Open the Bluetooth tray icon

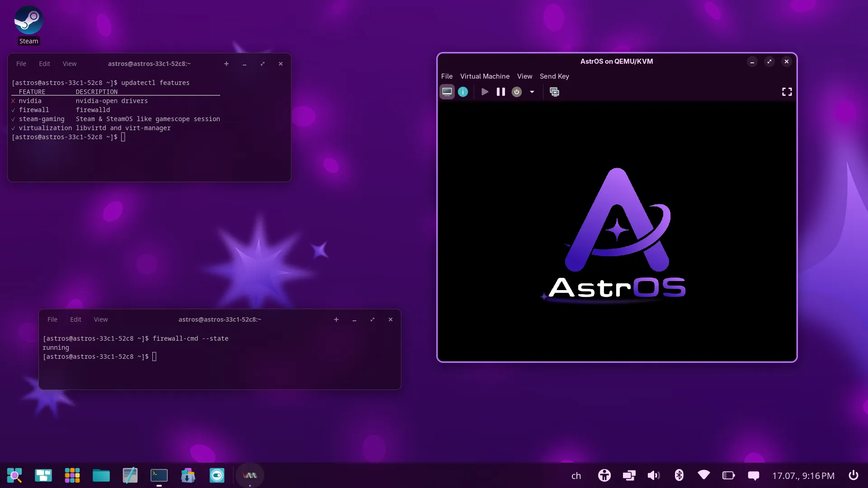(x=679, y=475)
